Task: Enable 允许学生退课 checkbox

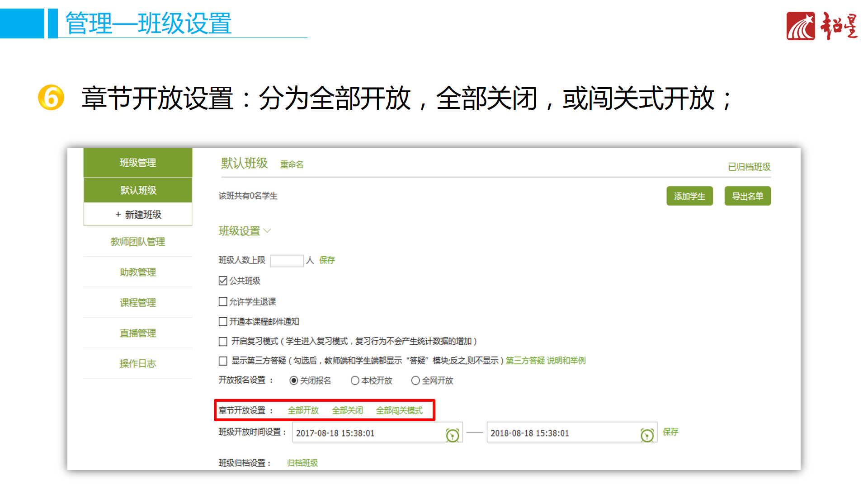Action: click(x=223, y=301)
